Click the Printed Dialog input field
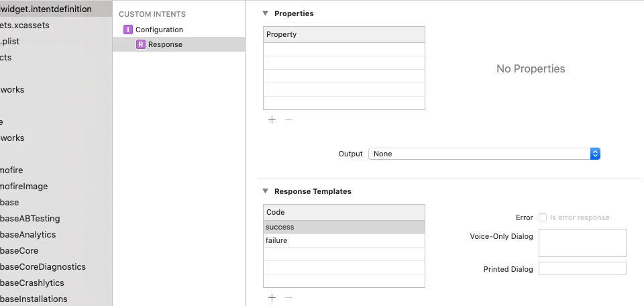Screen dimensions: 644x306 [582, 268]
